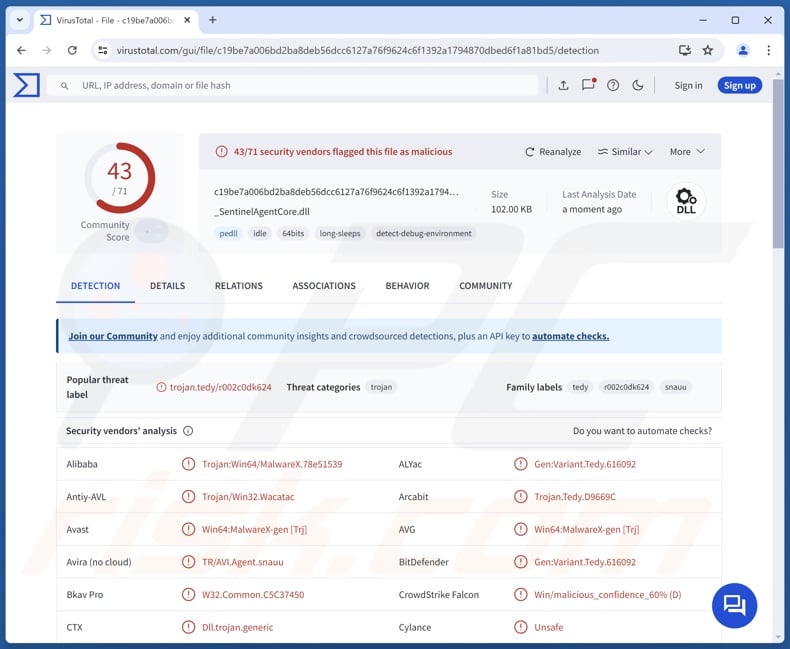Viewport: 790px width, 649px height.
Task: Click Sign in link
Action: point(688,85)
